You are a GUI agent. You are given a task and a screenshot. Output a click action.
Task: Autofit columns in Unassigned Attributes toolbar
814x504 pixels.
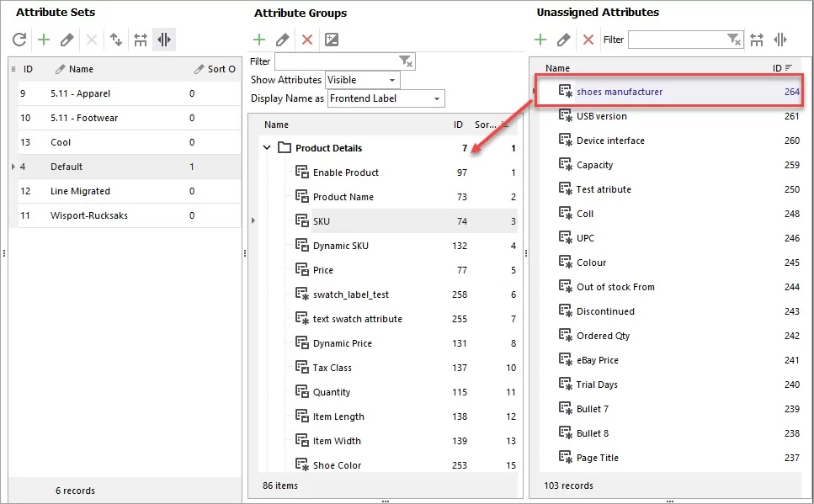point(757,40)
